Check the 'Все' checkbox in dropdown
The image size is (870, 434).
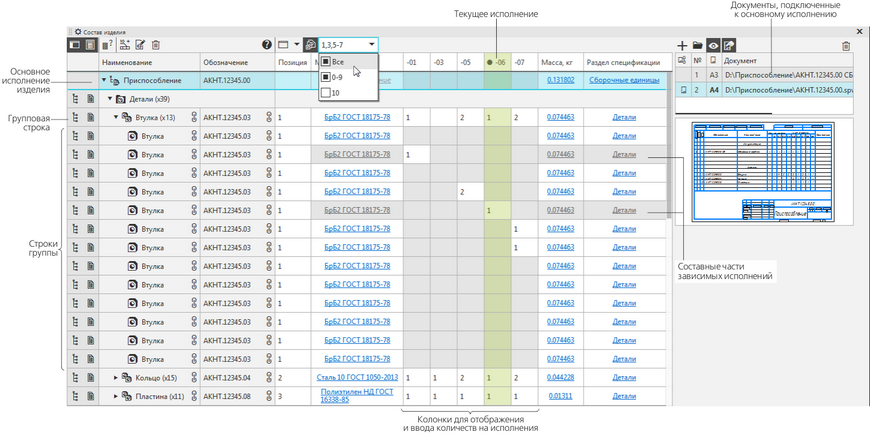coord(326,62)
